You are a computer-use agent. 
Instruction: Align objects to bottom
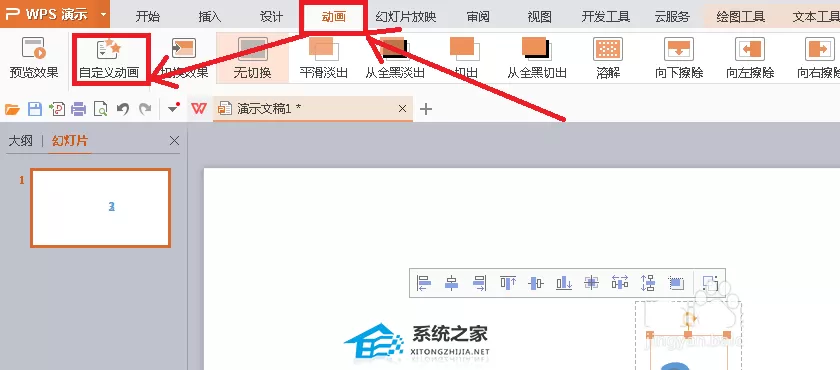pos(564,283)
